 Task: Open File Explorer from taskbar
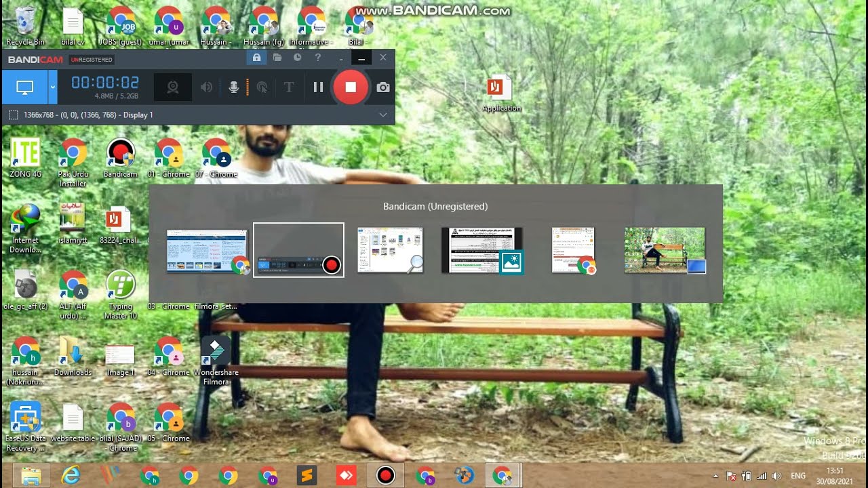coord(31,476)
